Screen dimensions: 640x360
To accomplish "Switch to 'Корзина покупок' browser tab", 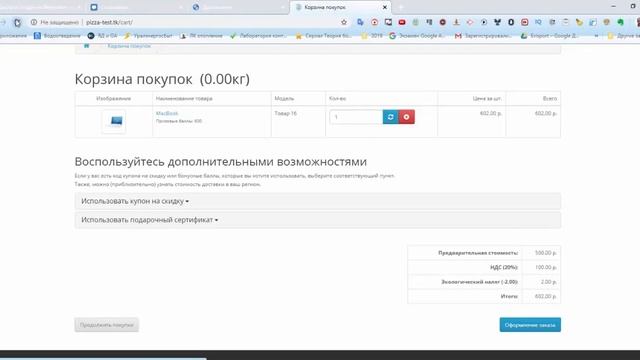I will 340,7.
